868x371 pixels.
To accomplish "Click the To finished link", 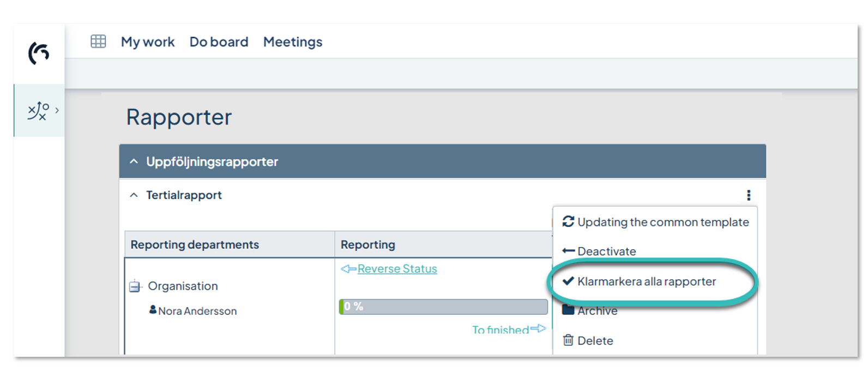I will point(501,330).
